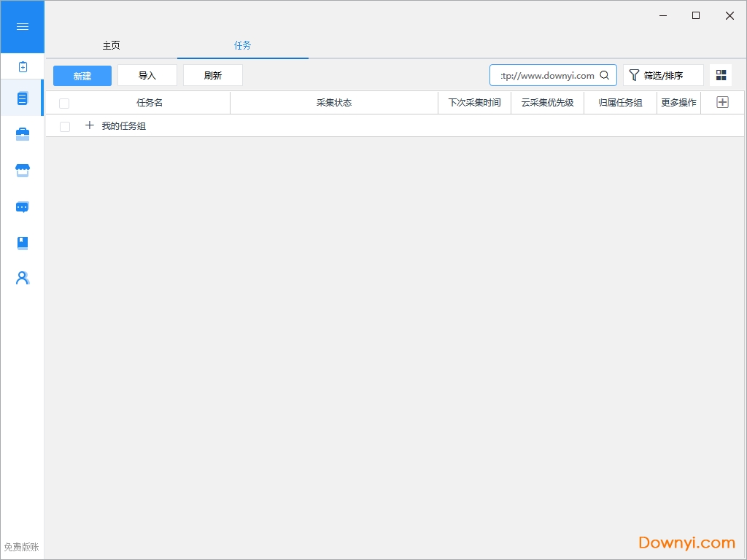Screen dimensions: 747x560
Task: Click the search magnifier icon
Action: [605, 74]
